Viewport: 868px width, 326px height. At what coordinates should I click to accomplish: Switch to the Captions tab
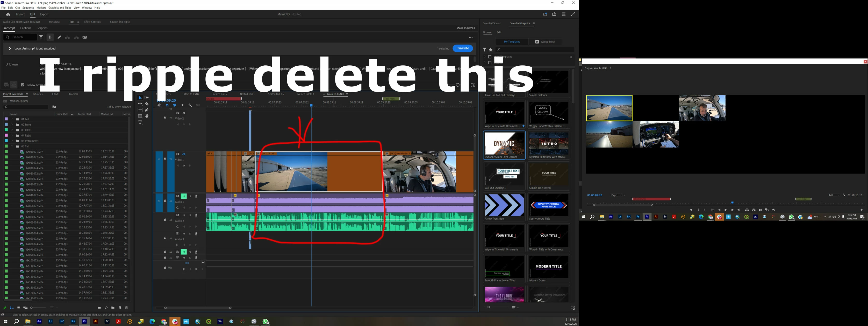click(x=26, y=28)
